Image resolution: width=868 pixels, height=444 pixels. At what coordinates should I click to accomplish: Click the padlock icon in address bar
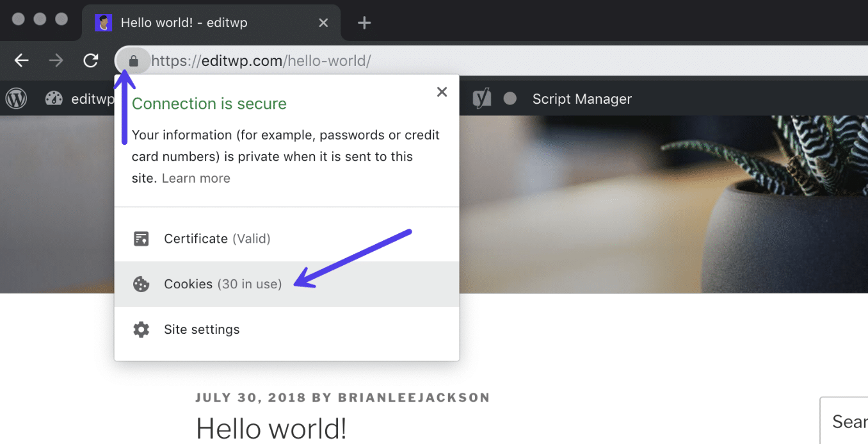pos(133,62)
